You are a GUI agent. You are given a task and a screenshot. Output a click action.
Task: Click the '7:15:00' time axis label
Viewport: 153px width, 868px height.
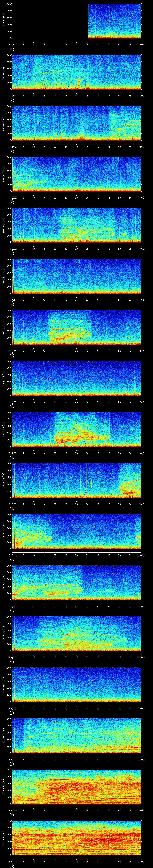(12, 351)
